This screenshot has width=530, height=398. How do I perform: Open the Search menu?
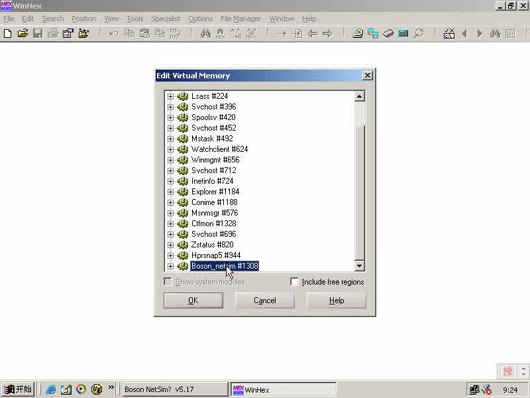(x=53, y=19)
